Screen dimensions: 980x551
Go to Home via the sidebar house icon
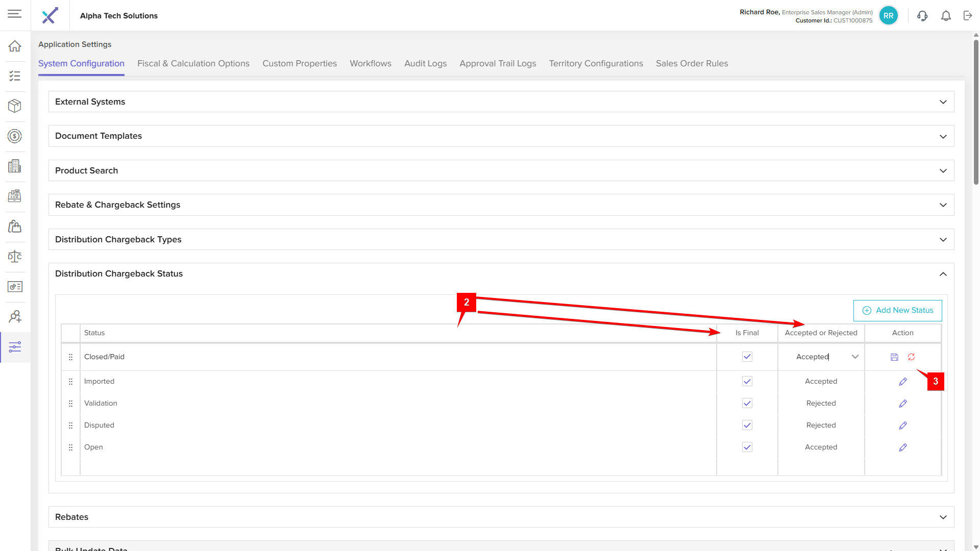15,46
